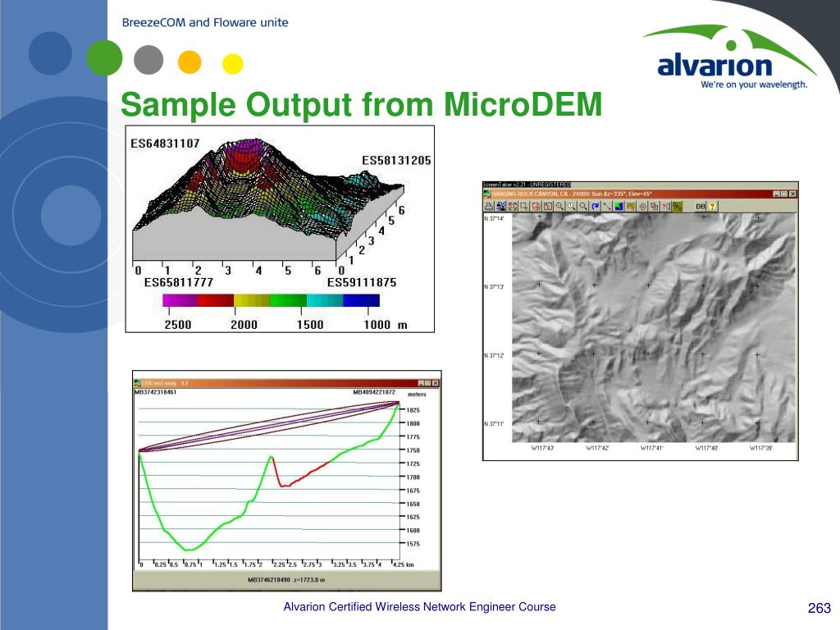Click the LOS profile window's title bar icon
The height and width of the screenshot is (630, 840).
(x=138, y=383)
